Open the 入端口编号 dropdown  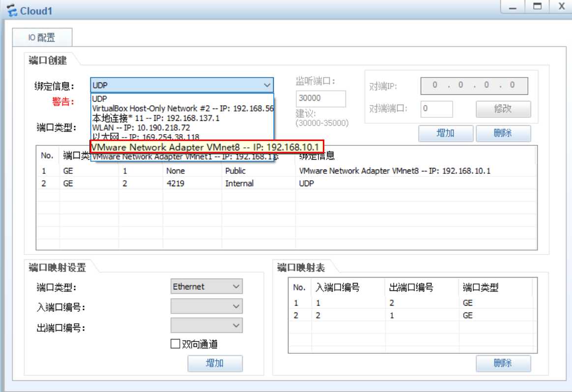(x=206, y=307)
